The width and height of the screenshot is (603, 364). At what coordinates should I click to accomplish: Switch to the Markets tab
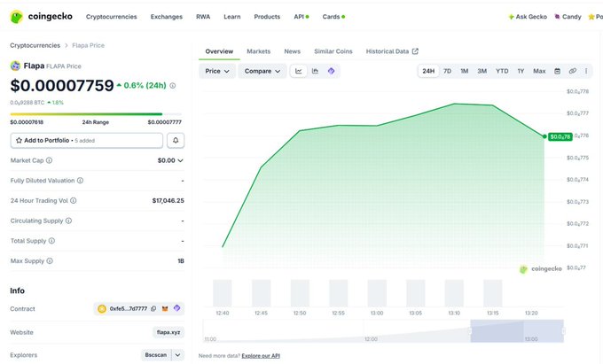(x=258, y=51)
